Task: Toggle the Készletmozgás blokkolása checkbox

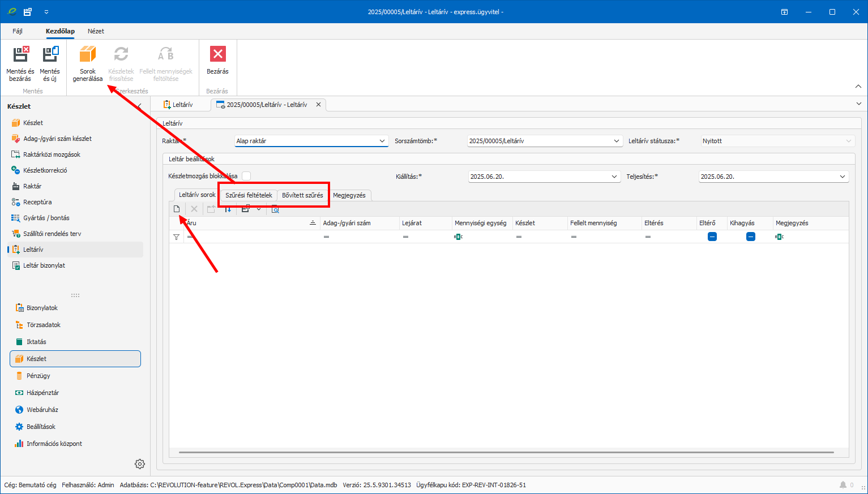Action: [246, 177]
